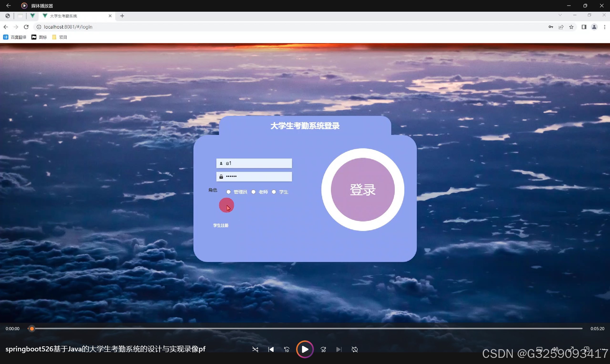610x364 pixels.
Task: Click the round 登录 button
Action: [x=363, y=190]
